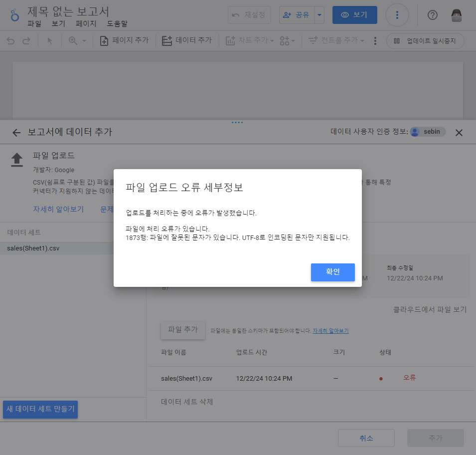Click panel resize handle dots

[x=237, y=123]
